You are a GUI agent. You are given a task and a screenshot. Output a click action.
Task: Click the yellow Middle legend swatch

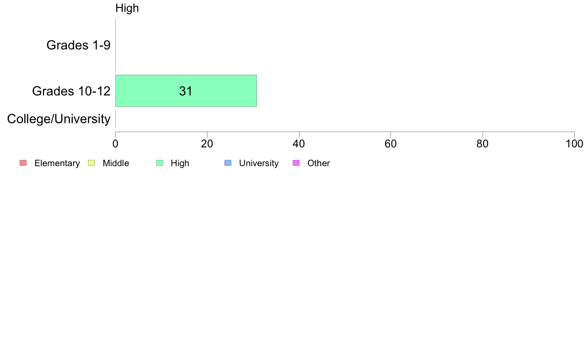pos(92,163)
